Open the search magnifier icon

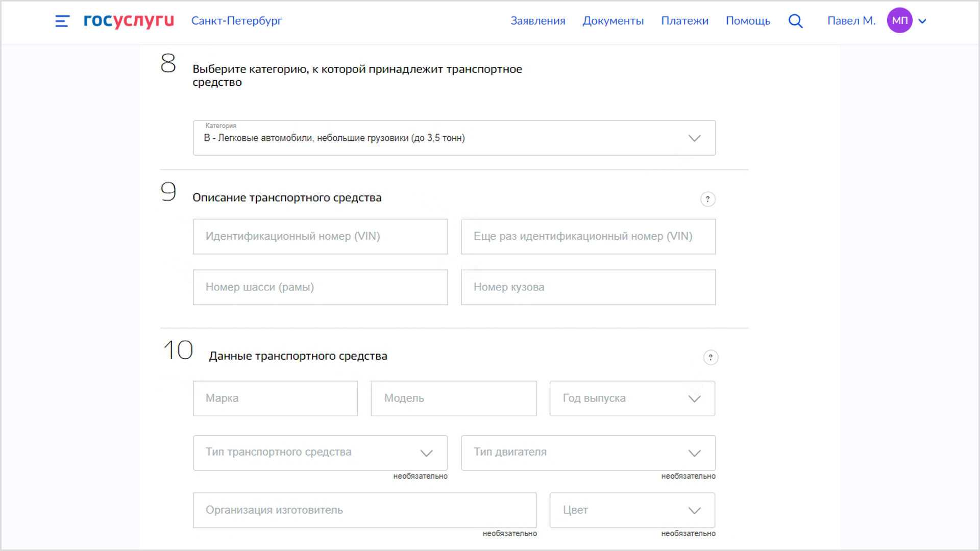[795, 21]
